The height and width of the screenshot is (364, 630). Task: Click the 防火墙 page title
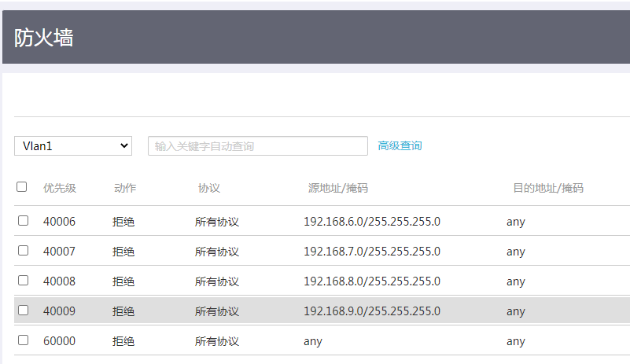click(x=44, y=37)
